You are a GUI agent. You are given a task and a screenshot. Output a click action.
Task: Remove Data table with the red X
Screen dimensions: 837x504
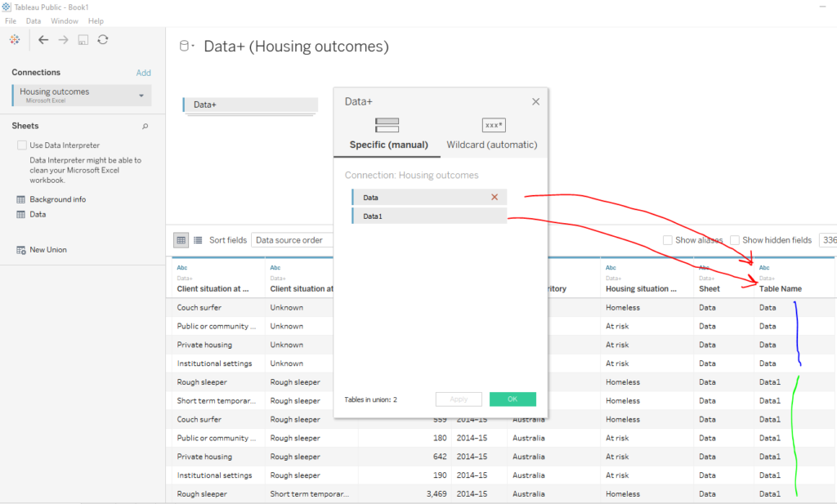pos(495,198)
